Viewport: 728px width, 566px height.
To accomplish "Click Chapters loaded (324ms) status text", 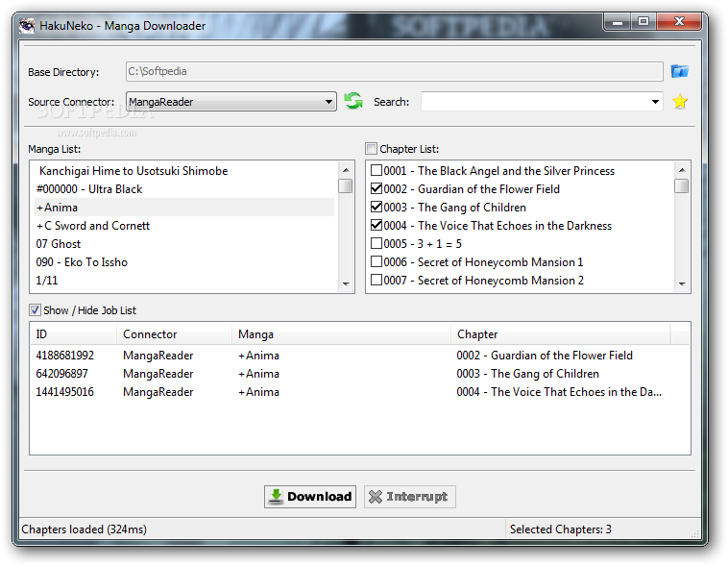I will [x=84, y=529].
